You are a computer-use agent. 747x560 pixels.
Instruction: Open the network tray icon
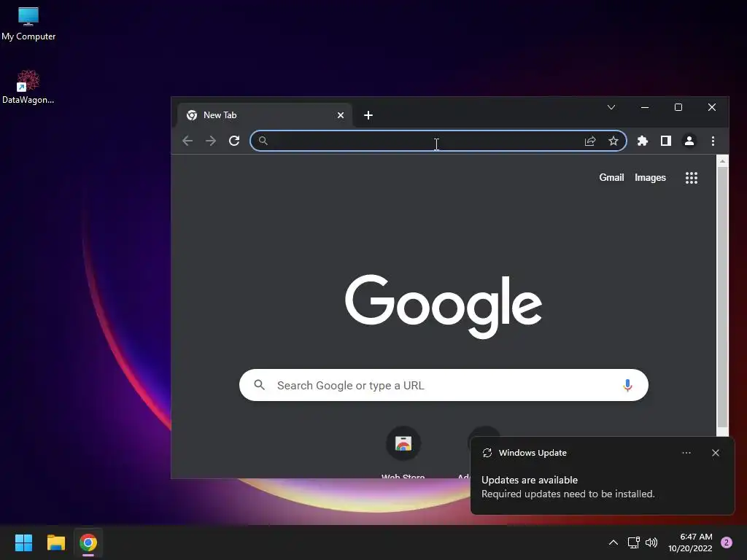(x=634, y=542)
